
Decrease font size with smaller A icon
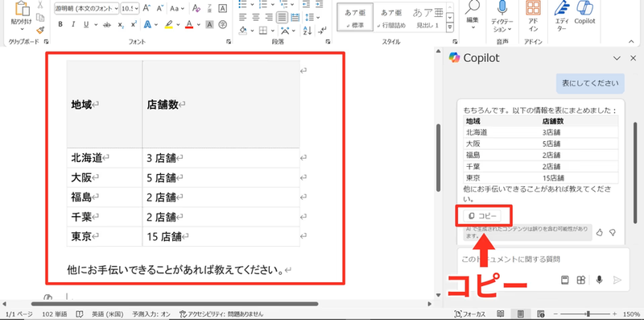pos(159,8)
